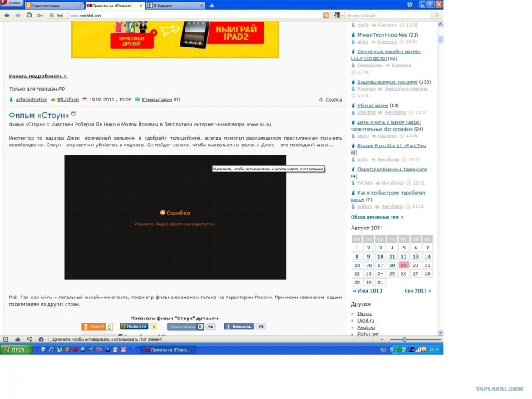This screenshot has height=399, width=532.
Task: Open the Обзор активных тем link
Action: tap(377, 217)
